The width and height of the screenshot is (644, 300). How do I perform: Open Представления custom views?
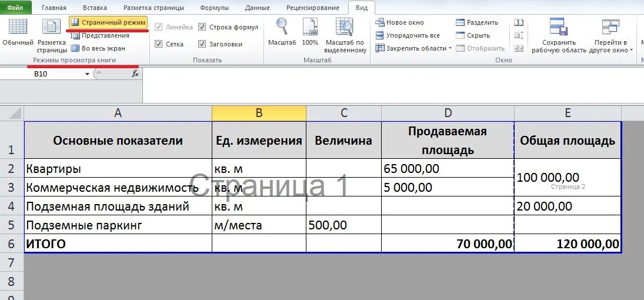[100, 35]
